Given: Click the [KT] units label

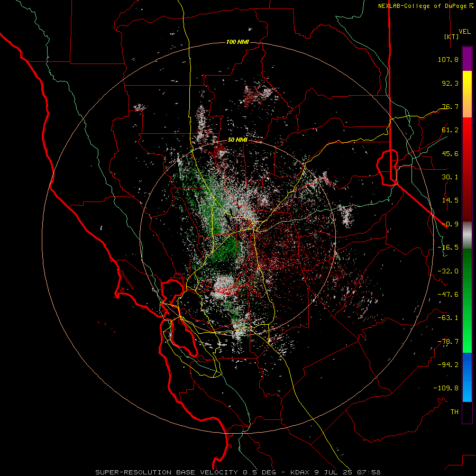Looking at the screenshot, I should tap(451, 36).
